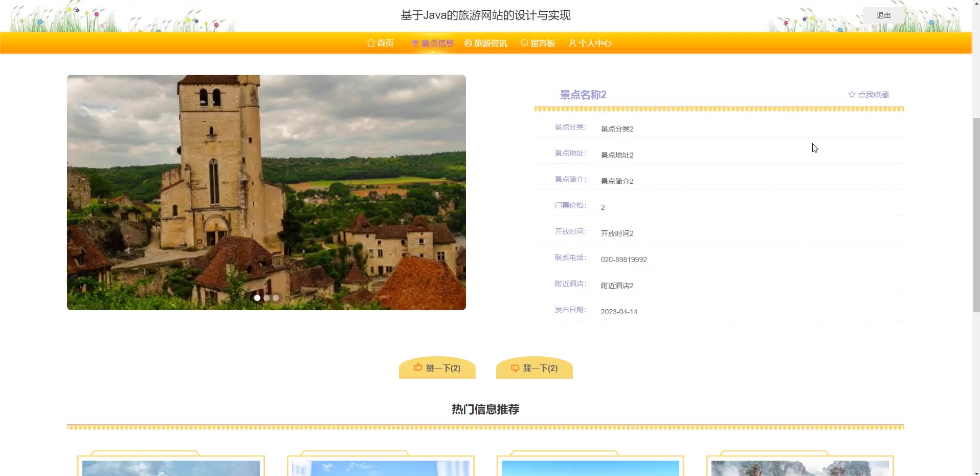The image size is (980, 476).
Task: Click the 门票价格: label
Action: pos(570,205)
